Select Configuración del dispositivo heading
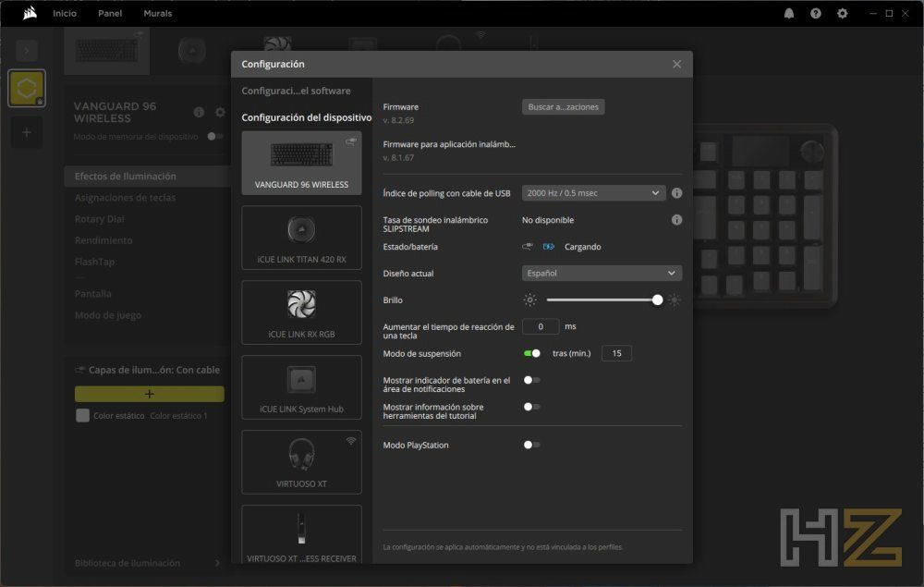924x587 pixels. (x=307, y=117)
